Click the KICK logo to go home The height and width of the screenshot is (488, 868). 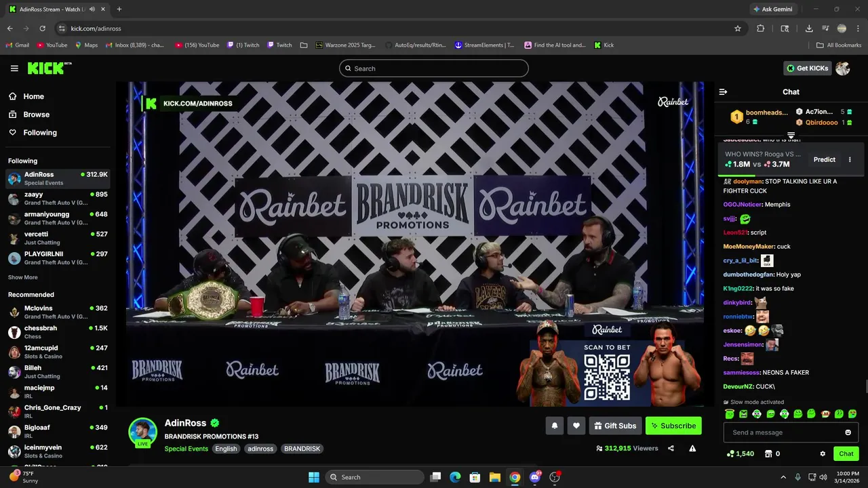(49, 68)
